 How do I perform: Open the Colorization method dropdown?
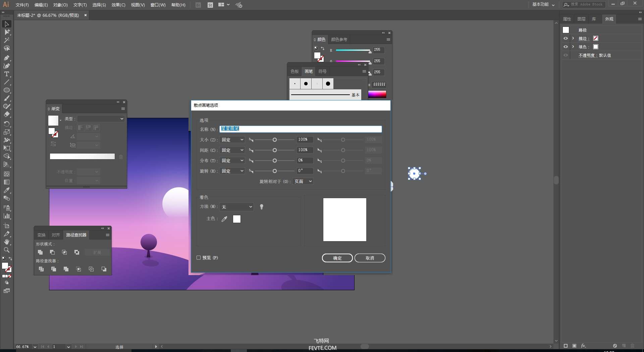tap(237, 207)
